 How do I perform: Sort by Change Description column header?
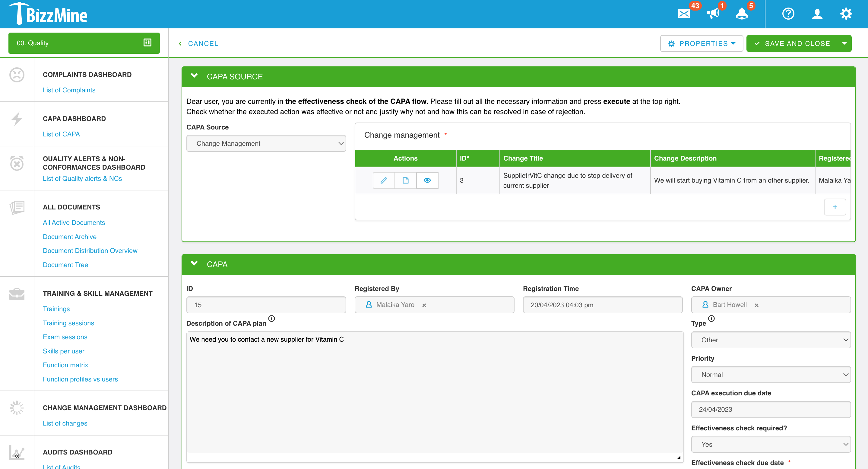point(732,158)
